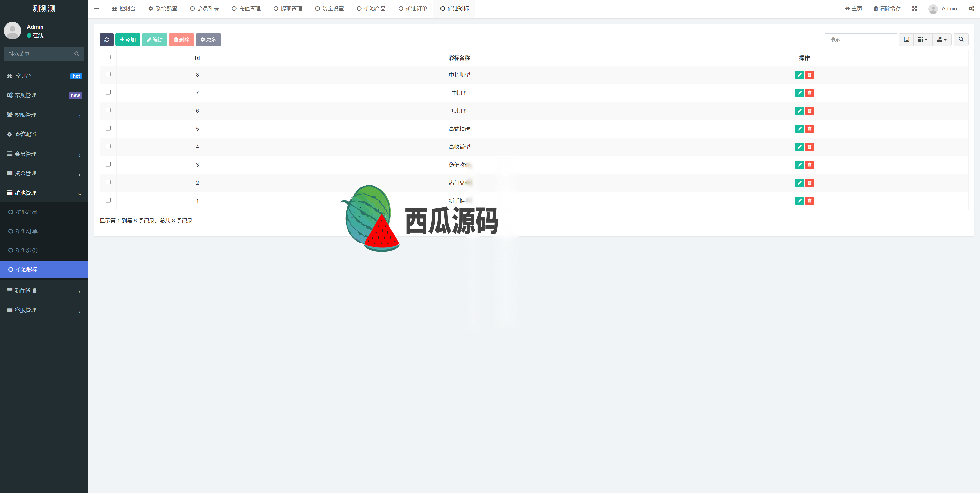Check the select-all checkbox in table header
The image size is (980, 493).
point(108,57)
